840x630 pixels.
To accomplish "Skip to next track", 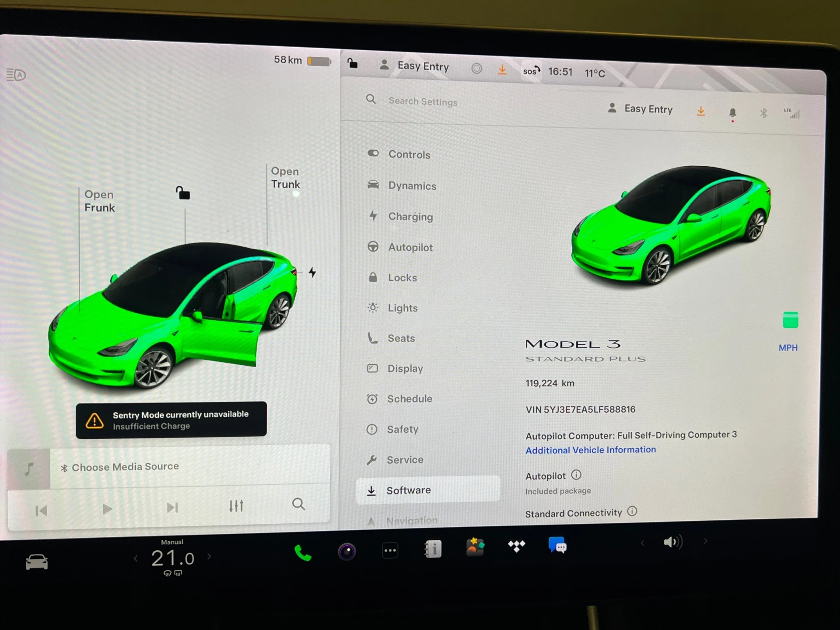I will click(172, 507).
